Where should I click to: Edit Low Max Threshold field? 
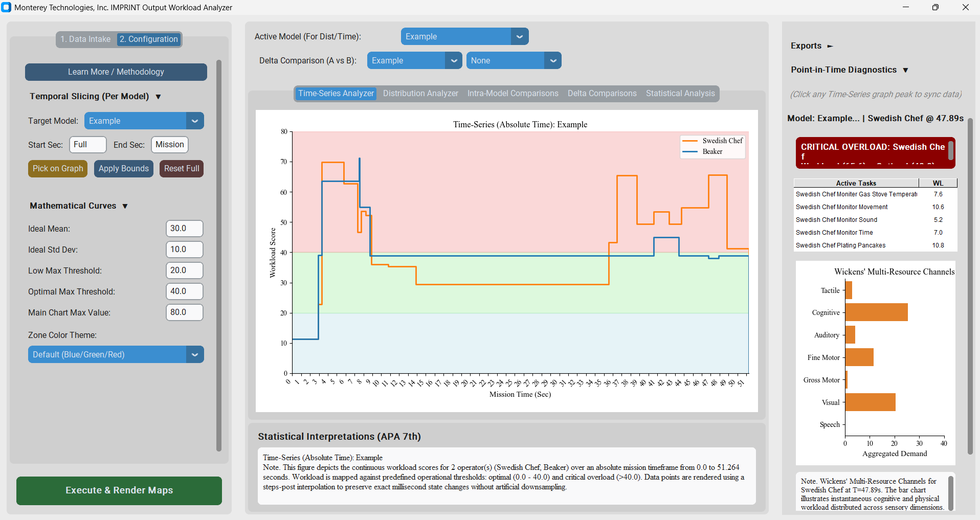(185, 270)
